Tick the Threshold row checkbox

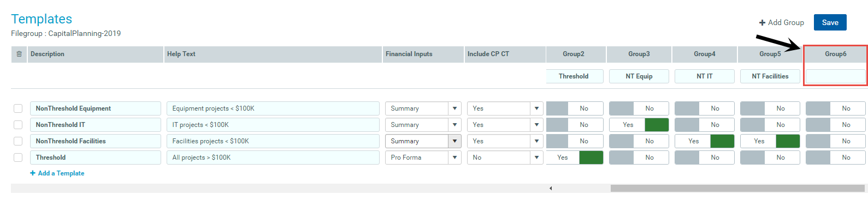tap(18, 157)
